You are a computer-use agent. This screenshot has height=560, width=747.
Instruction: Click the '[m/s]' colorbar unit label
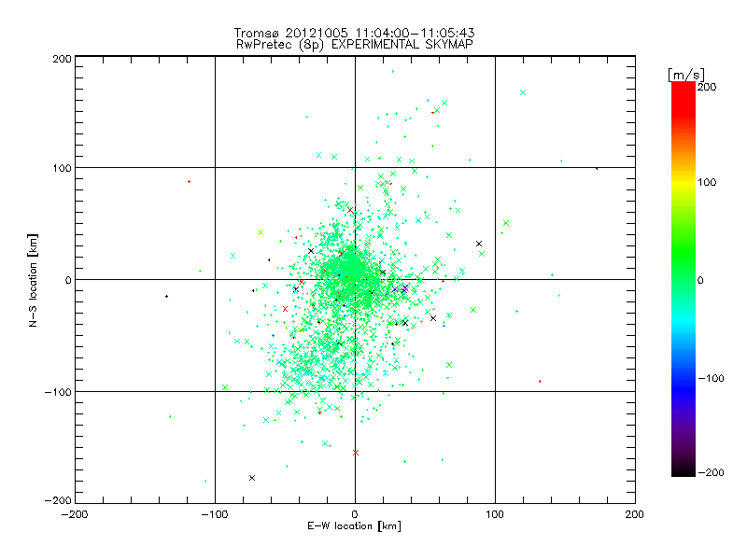pos(686,75)
